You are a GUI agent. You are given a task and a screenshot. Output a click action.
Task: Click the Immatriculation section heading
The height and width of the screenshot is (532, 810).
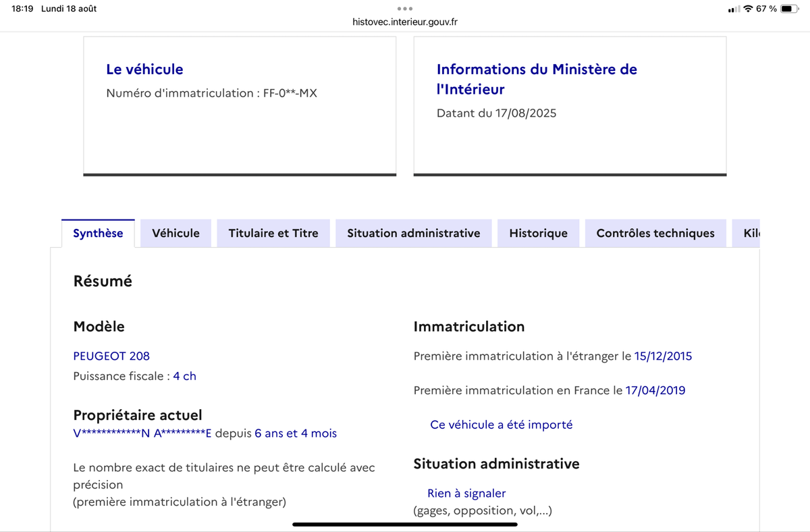point(468,327)
